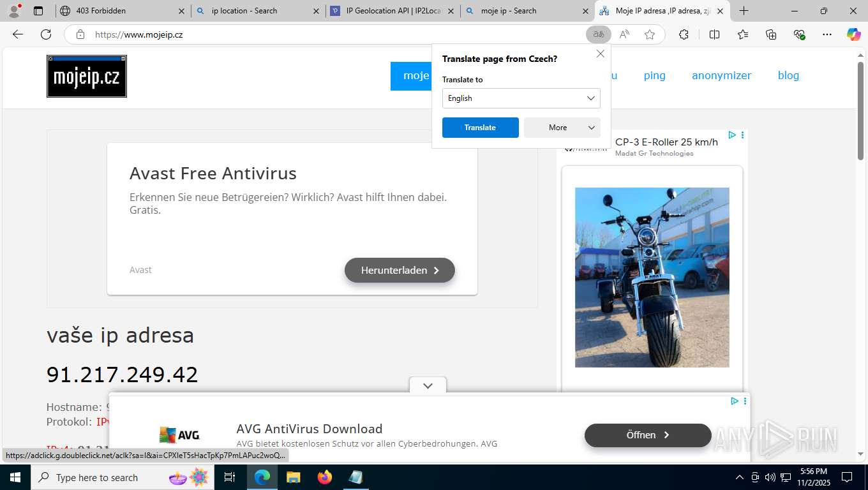
Task: Click the profile avatar icon
Action: (14, 11)
